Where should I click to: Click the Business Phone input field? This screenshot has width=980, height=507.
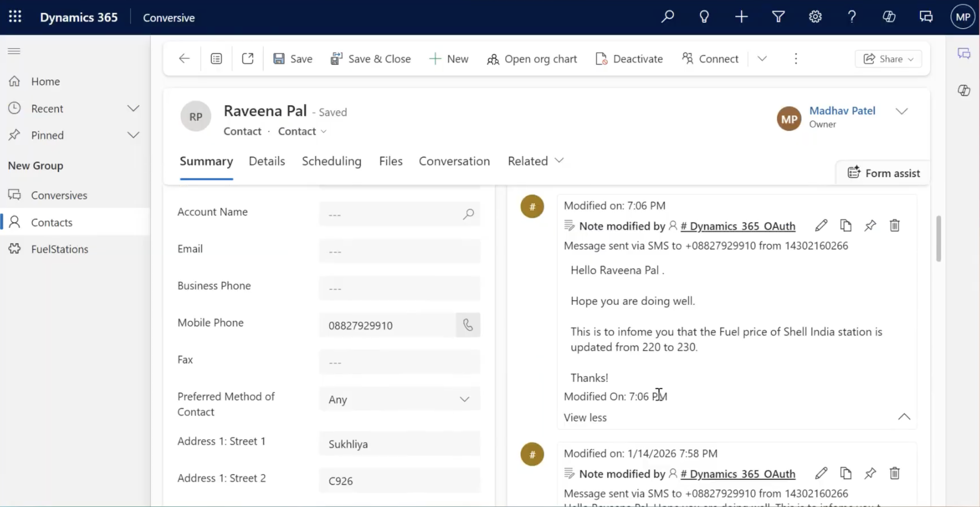coord(400,288)
